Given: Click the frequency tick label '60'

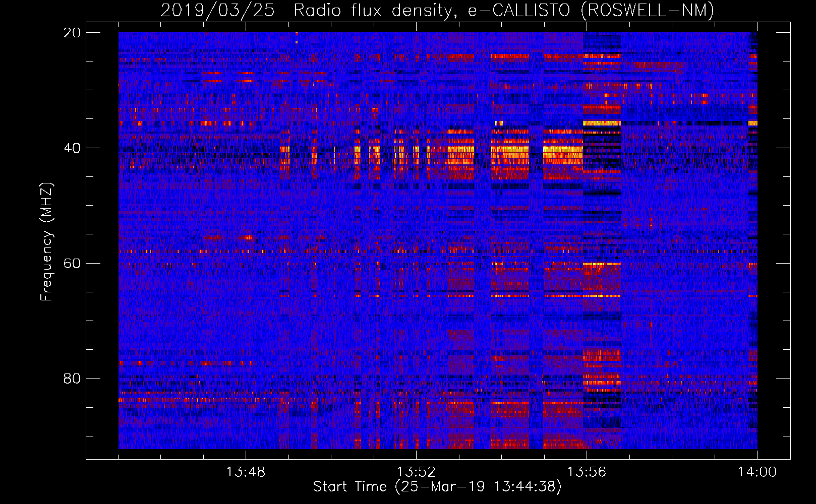Looking at the screenshot, I should pos(72,263).
